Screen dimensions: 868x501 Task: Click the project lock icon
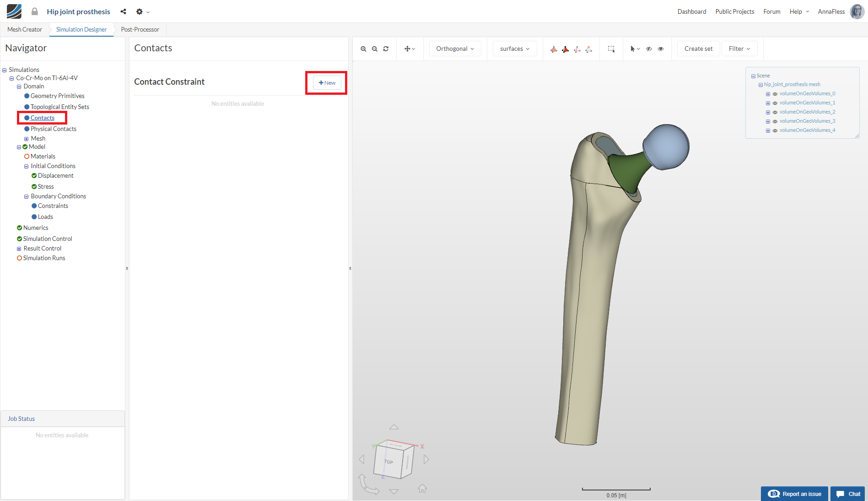pyautogui.click(x=34, y=11)
